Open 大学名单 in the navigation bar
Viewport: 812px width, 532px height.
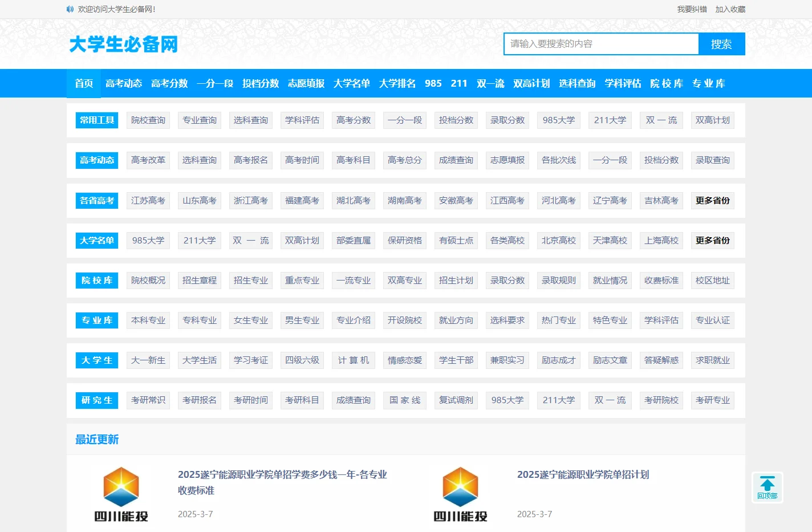tap(352, 83)
